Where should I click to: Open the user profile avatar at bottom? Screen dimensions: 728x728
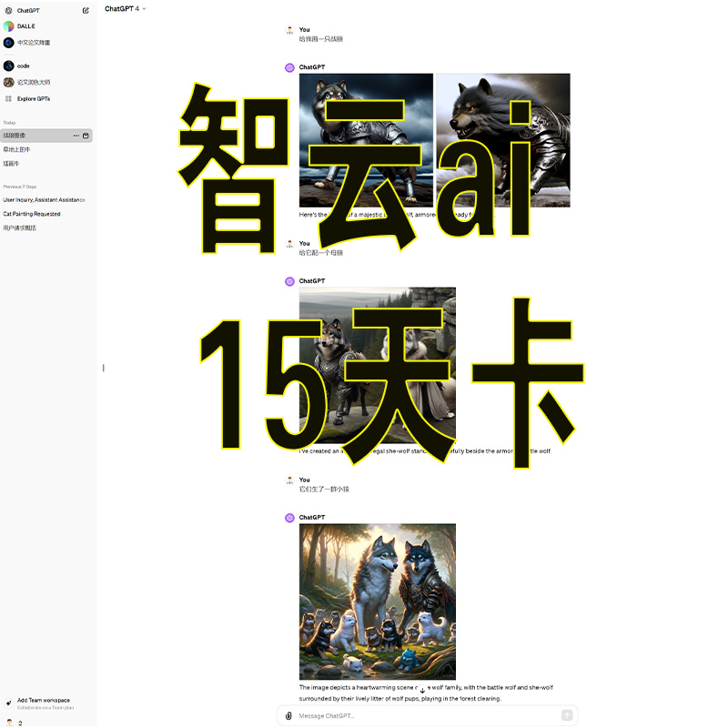(9, 723)
